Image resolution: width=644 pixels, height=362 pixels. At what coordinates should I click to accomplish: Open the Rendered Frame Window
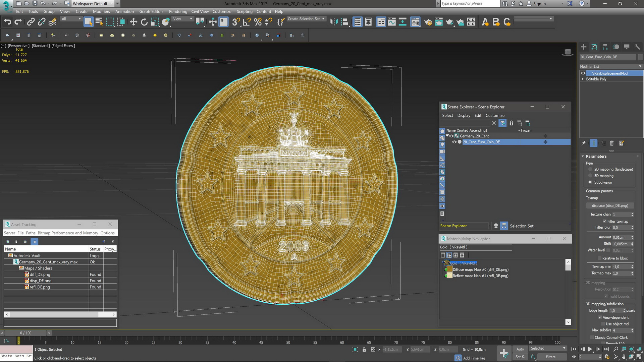(439, 22)
